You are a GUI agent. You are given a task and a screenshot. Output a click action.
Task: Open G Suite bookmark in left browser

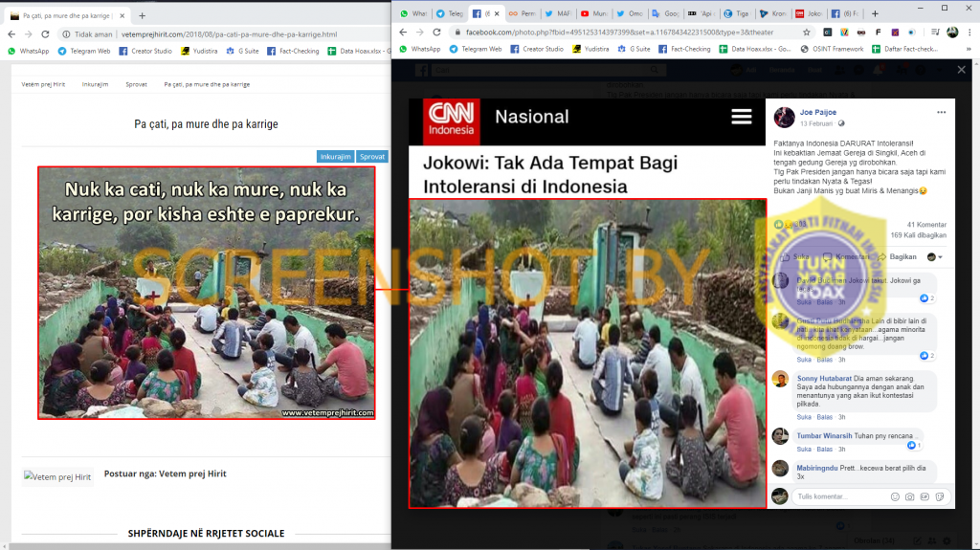tap(242, 52)
